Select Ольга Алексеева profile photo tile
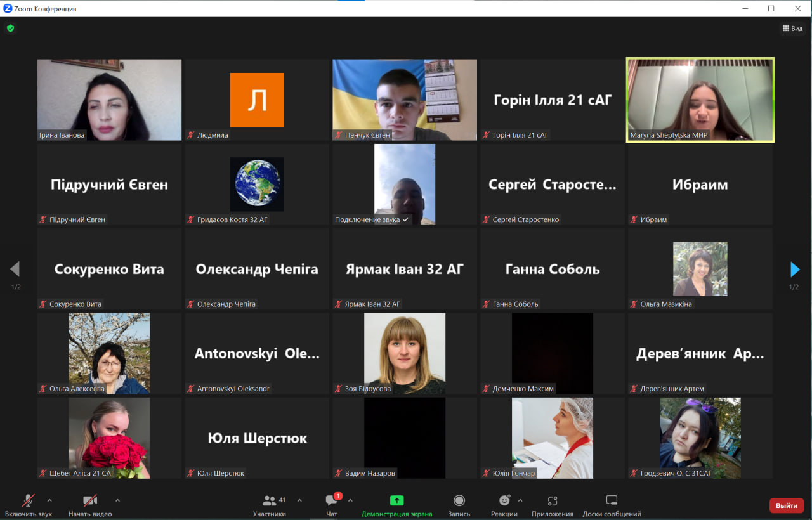Image resolution: width=812 pixels, height=520 pixels. pos(109,353)
